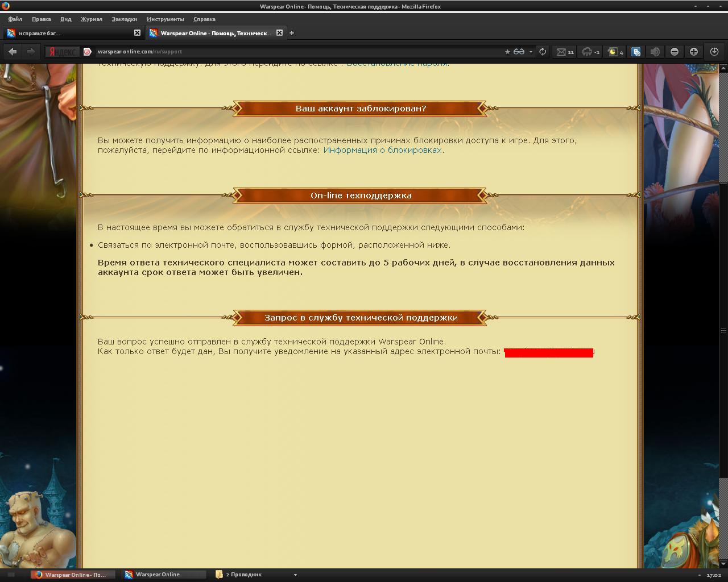This screenshot has height=582, width=728.
Task: Follow the 'Восстановление пароля' link
Action: pyautogui.click(x=397, y=64)
